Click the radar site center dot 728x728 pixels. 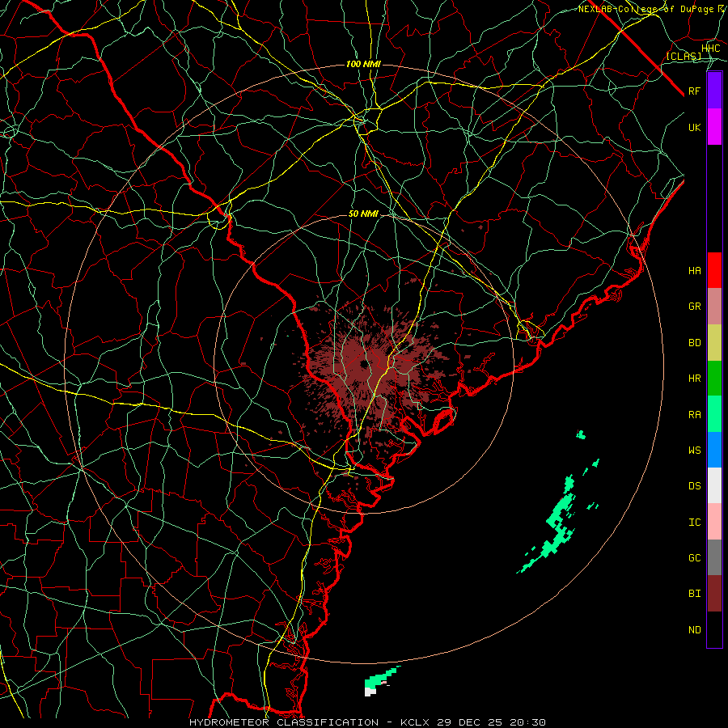click(x=363, y=364)
